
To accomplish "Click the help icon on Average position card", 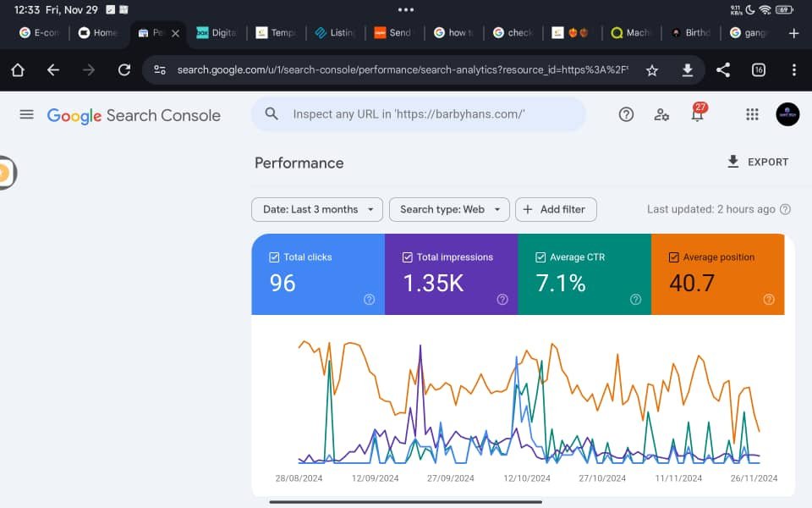I will (x=769, y=299).
